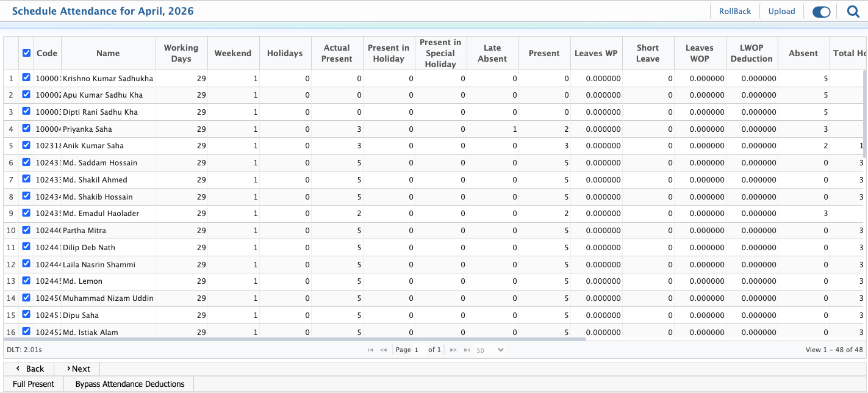Go to next page pager icon
Viewport: 868px width, 393px height.
click(453, 350)
